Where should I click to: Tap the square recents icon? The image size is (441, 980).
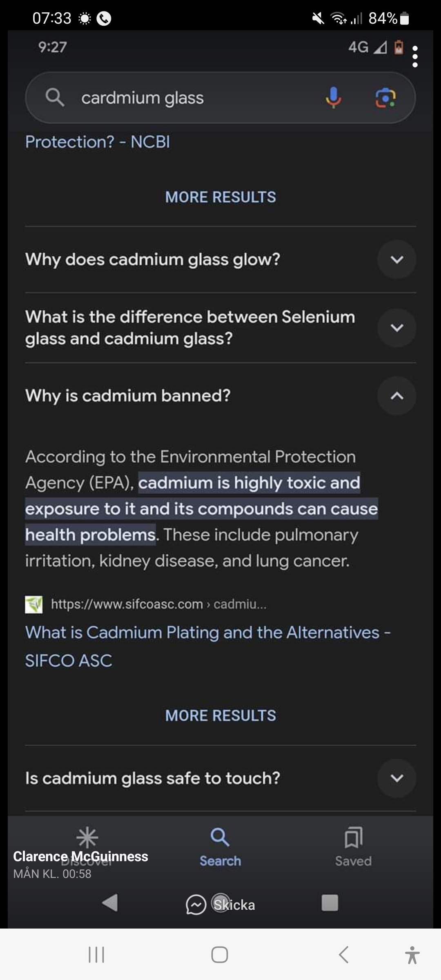click(330, 903)
